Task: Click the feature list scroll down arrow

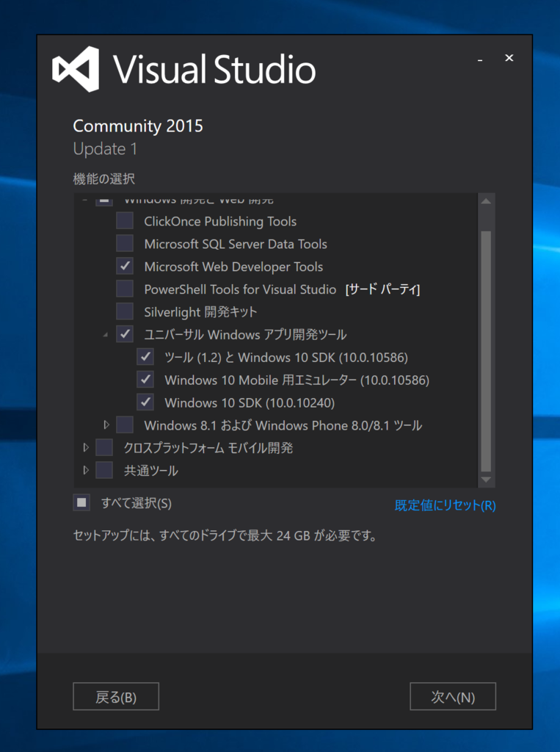Action: click(486, 480)
